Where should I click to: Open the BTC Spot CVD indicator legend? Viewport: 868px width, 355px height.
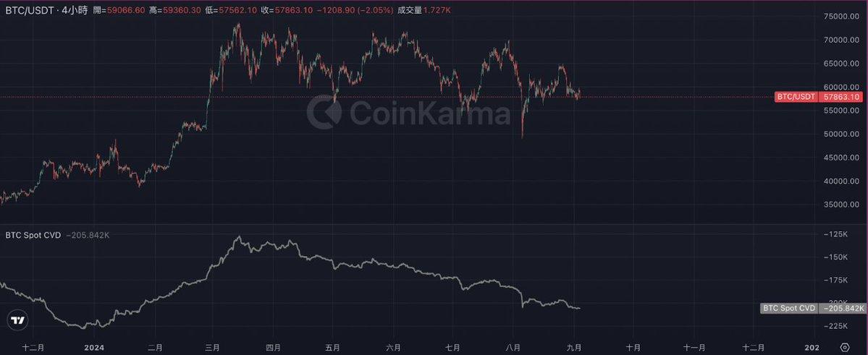pyautogui.click(x=33, y=235)
